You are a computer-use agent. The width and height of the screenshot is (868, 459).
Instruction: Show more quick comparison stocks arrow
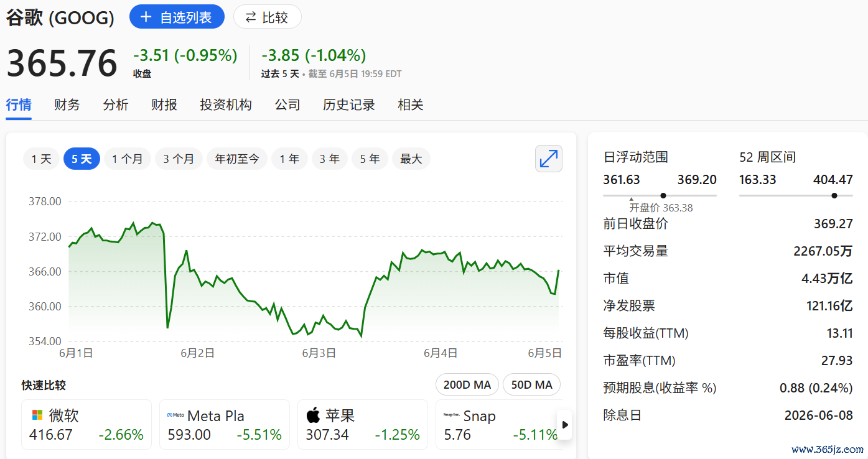[x=564, y=425]
